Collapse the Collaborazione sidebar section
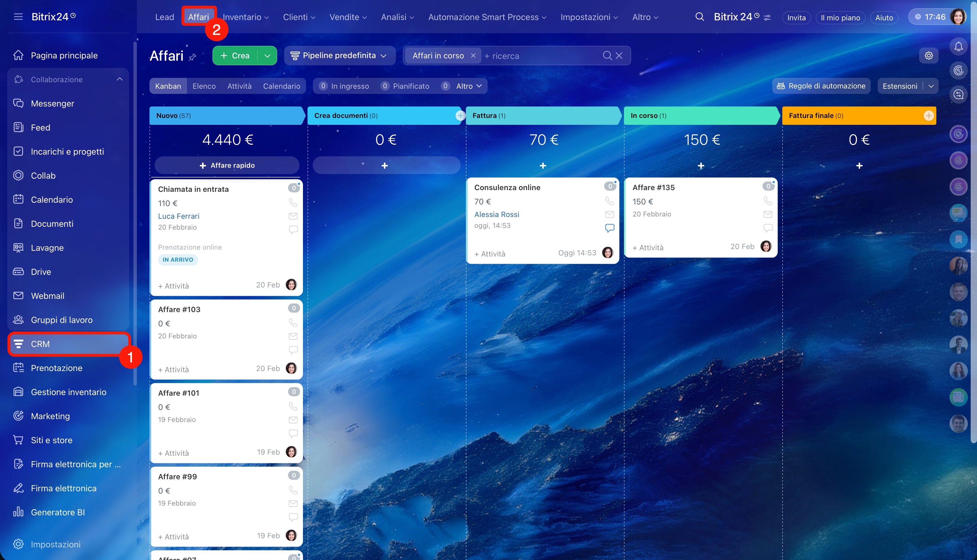This screenshot has height=560, width=977. point(120,79)
